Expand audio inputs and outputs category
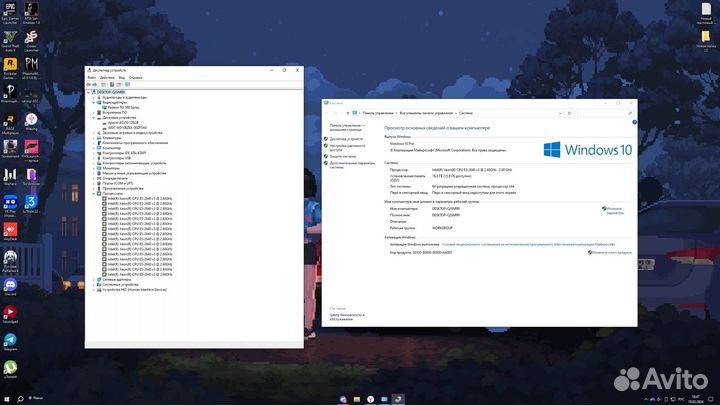The image size is (720, 405). [x=94, y=97]
